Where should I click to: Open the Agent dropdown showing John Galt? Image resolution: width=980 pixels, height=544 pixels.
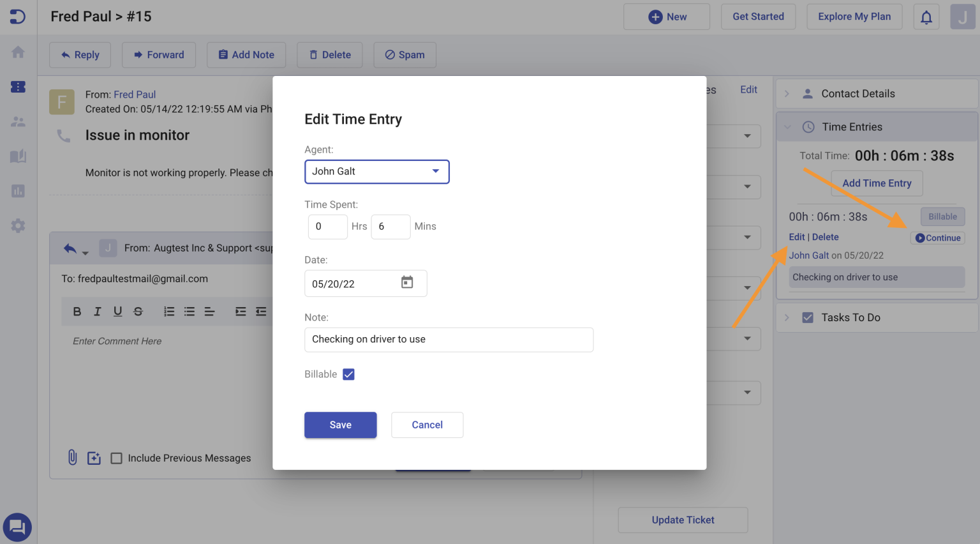pyautogui.click(x=377, y=171)
